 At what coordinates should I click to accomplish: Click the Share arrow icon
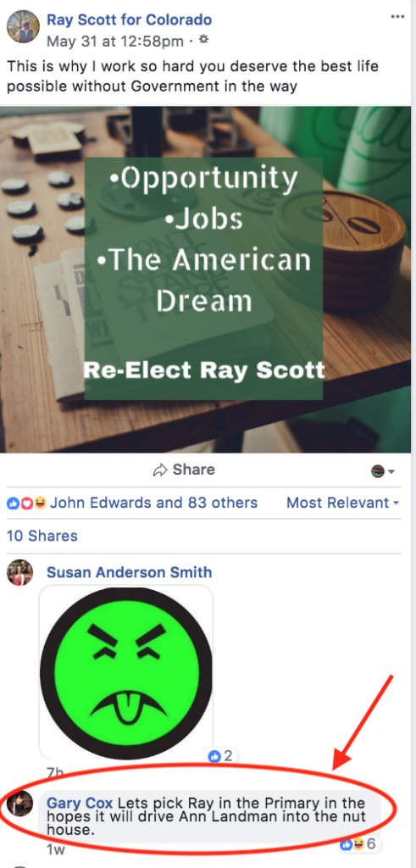pyautogui.click(x=160, y=470)
